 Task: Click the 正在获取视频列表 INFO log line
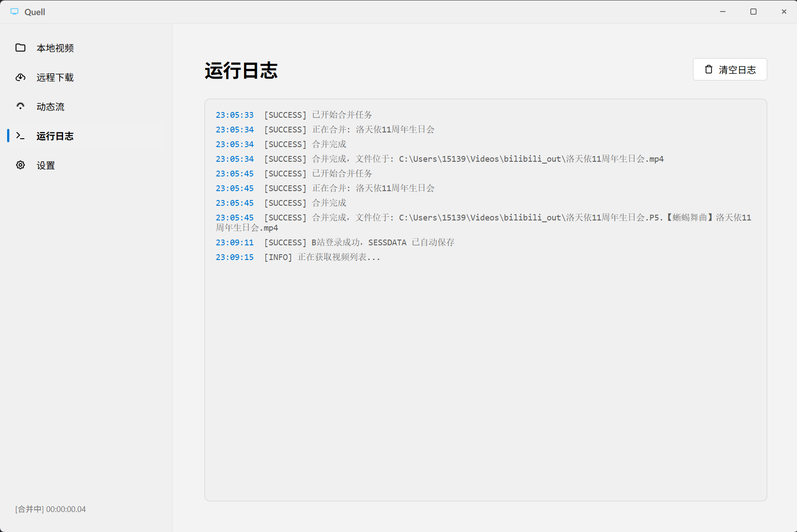339,257
